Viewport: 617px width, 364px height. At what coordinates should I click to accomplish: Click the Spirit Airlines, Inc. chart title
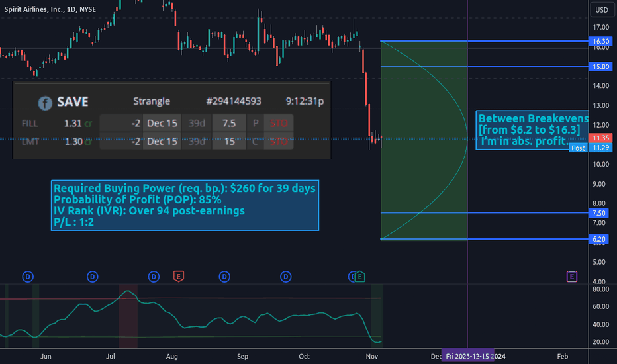(x=50, y=9)
